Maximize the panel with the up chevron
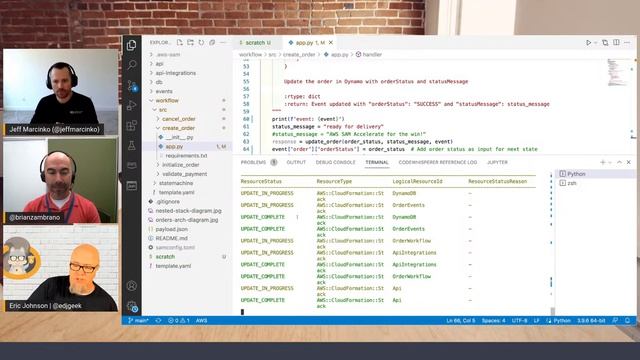This screenshot has width=640, height=360. (x=619, y=162)
